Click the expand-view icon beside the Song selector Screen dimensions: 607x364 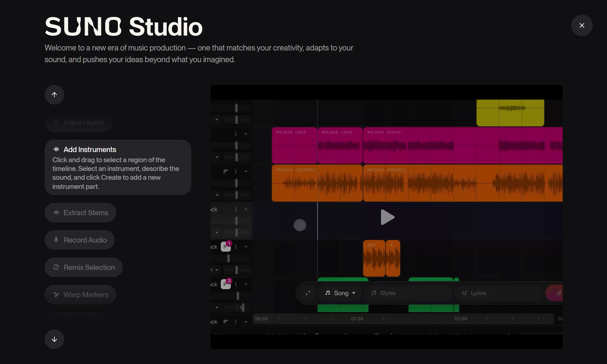[308, 293]
